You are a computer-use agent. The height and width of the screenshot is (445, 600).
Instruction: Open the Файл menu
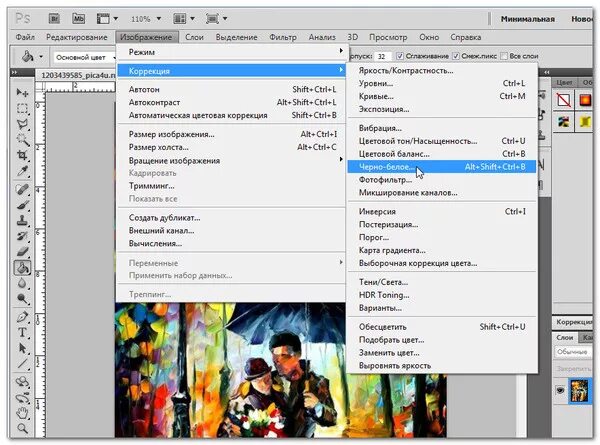pyautogui.click(x=25, y=37)
